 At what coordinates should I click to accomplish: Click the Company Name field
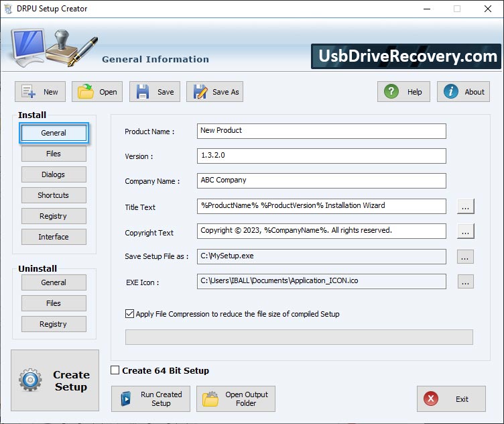[322, 180]
